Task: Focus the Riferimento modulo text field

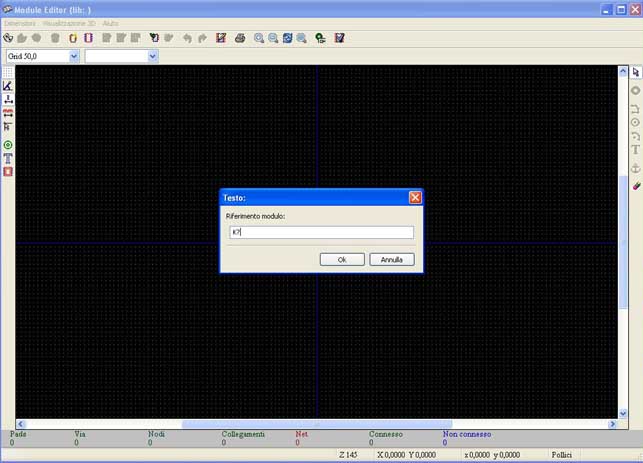Action: [322, 232]
